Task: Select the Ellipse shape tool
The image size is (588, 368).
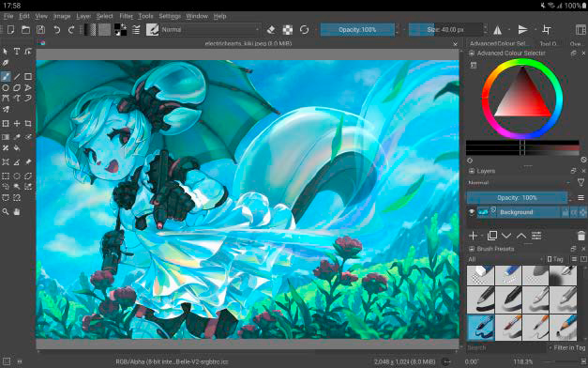Action: tap(6, 88)
